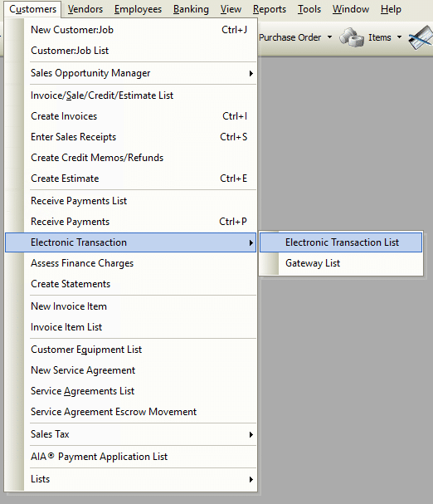
Task: Open the Reports menu
Action: click(270, 9)
